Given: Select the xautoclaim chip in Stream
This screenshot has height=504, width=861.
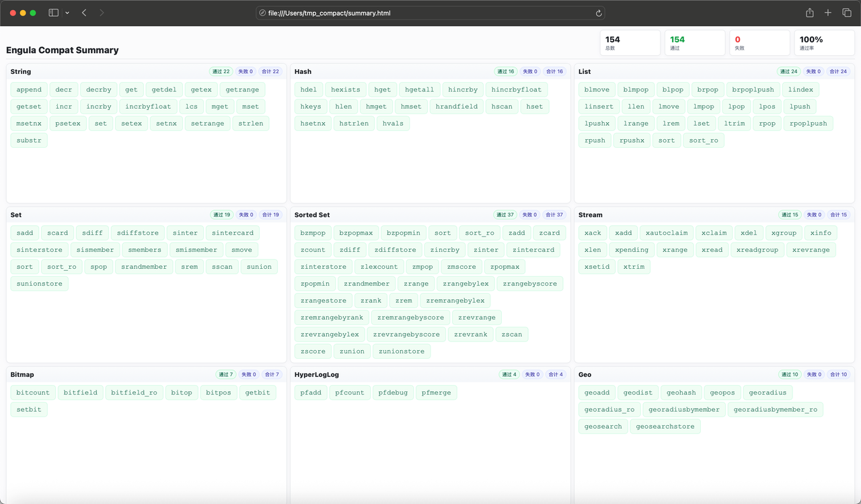Looking at the screenshot, I should (x=667, y=233).
